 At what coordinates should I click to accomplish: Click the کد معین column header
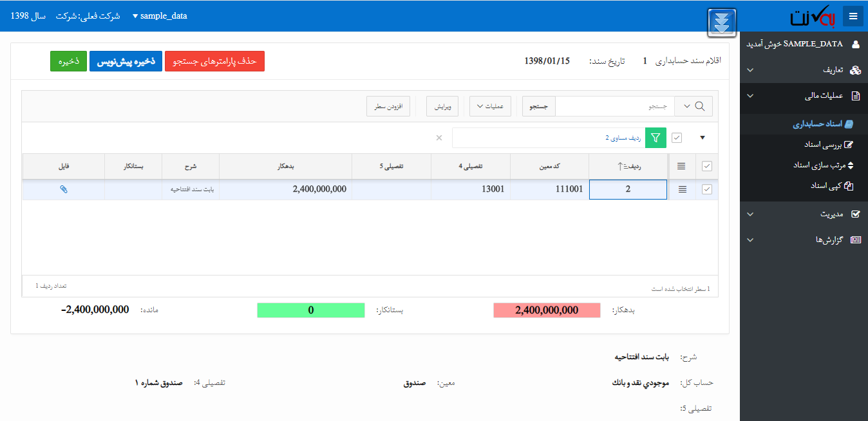[549, 166]
